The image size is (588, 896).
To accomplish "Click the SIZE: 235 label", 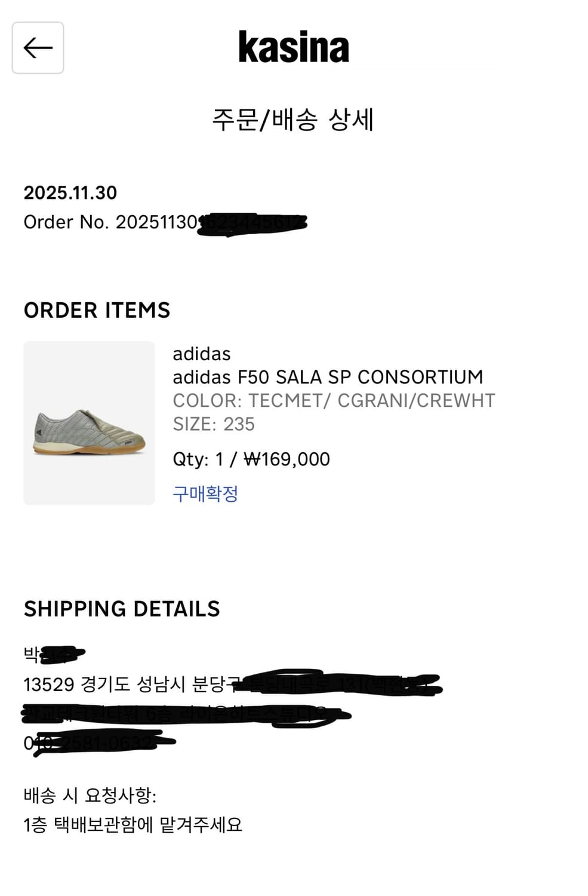I will coord(214,424).
